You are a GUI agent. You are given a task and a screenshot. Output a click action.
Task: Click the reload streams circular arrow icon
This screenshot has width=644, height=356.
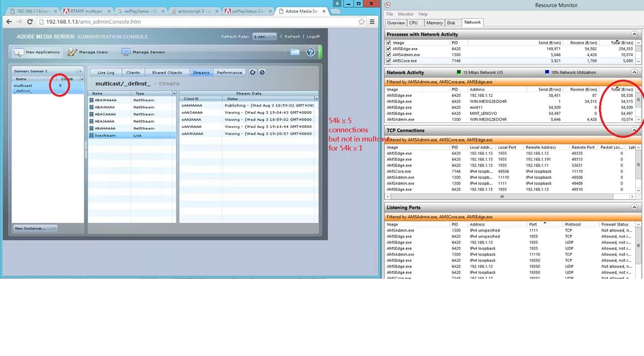(252, 72)
